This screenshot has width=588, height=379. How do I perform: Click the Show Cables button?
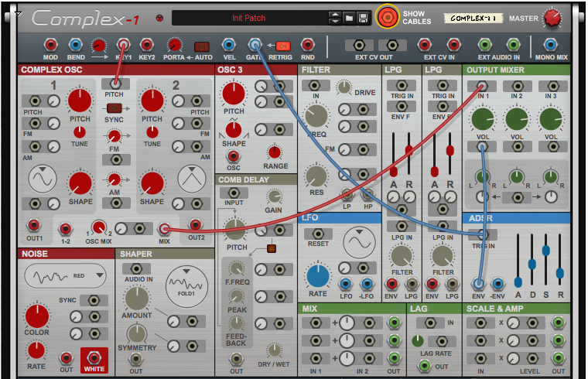click(x=388, y=17)
